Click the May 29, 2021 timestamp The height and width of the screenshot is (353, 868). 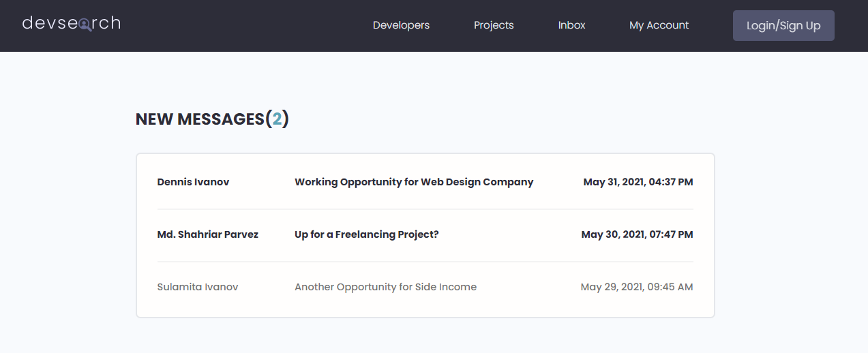click(637, 287)
